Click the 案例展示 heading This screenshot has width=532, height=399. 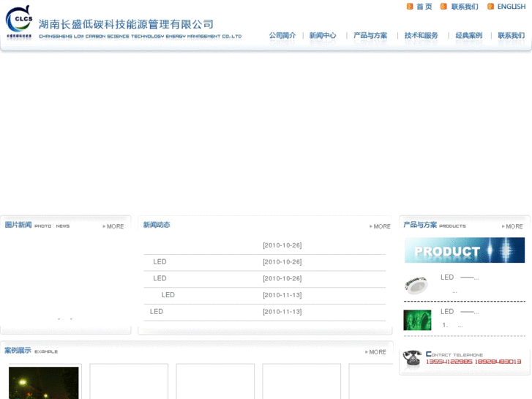point(18,351)
